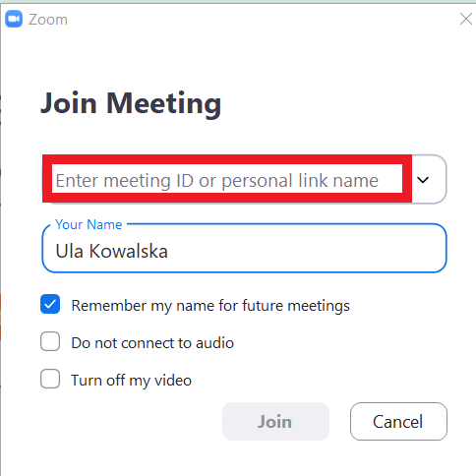Screen dimensions: 476x476
Task: Click the blue Your Name floating label
Action: (x=89, y=224)
